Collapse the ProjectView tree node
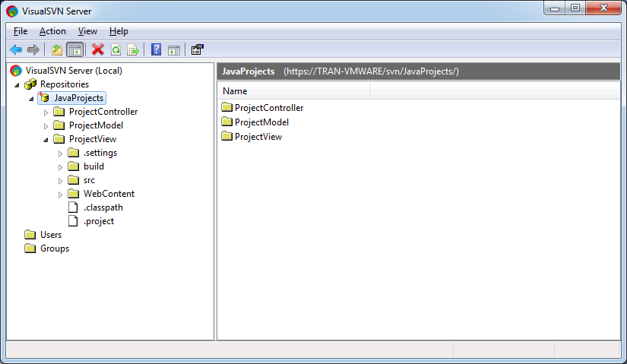Image resolution: width=627 pixels, height=364 pixels. (x=46, y=140)
